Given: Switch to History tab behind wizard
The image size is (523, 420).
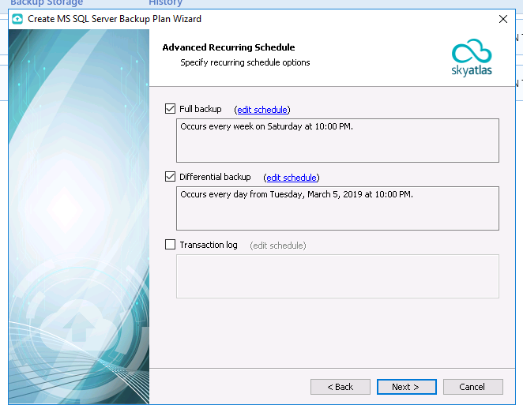Looking at the screenshot, I should pos(165,2).
